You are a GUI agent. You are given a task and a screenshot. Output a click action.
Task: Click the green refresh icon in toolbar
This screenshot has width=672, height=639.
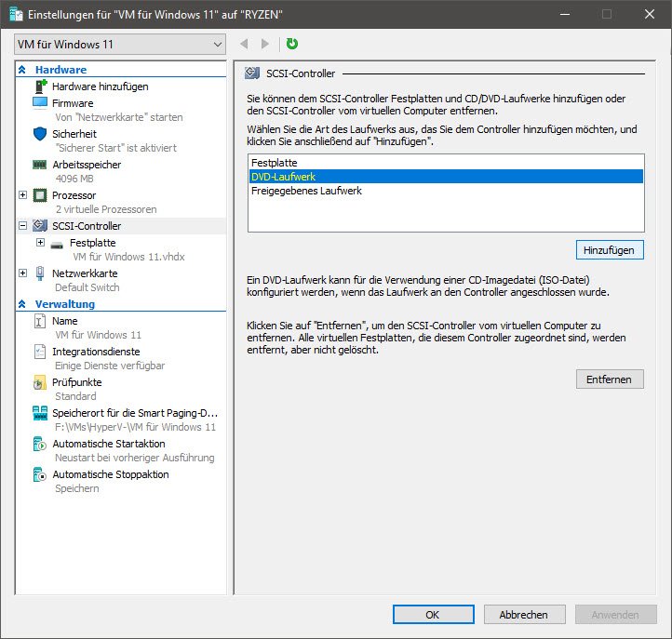(292, 44)
